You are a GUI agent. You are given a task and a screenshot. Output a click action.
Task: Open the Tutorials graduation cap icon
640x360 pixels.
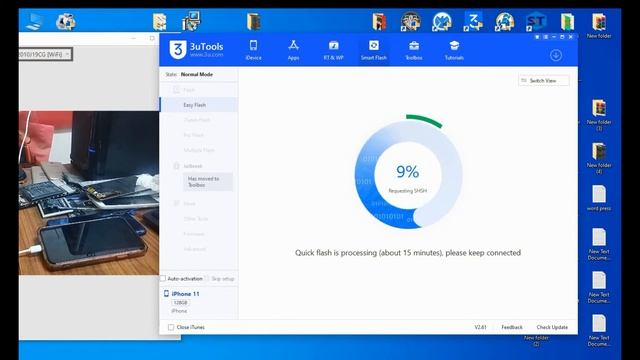pos(454,46)
